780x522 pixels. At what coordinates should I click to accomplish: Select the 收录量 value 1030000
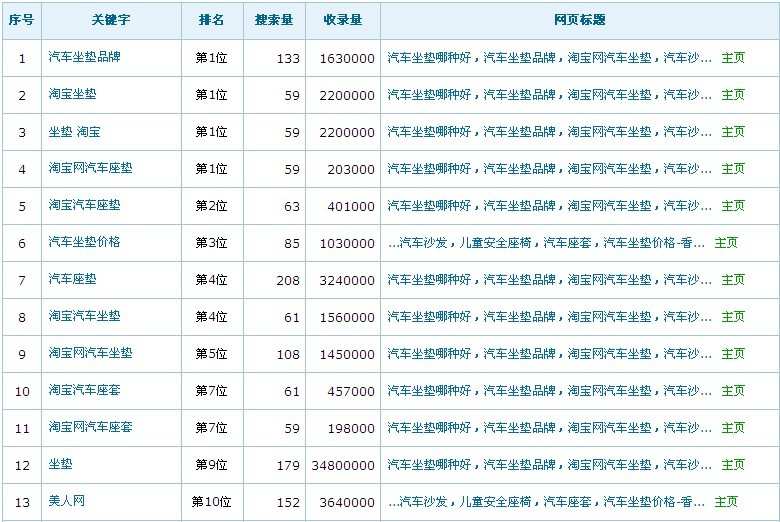[347, 244]
